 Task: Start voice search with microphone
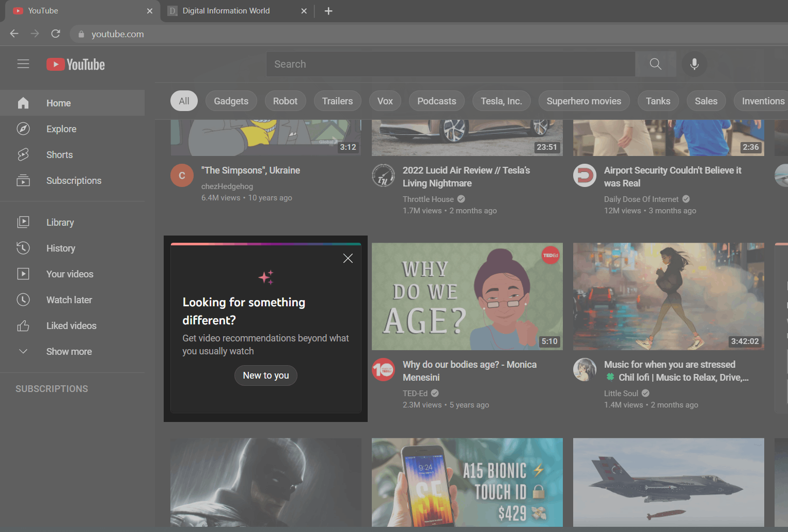click(694, 64)
